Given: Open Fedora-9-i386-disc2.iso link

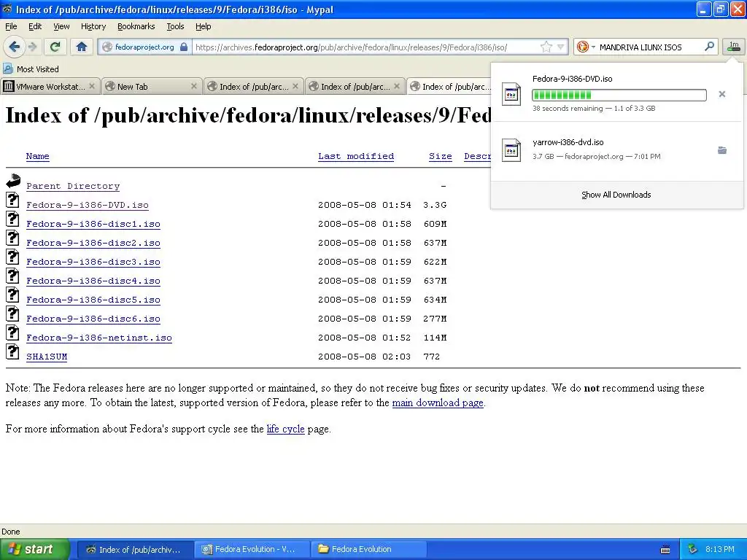Looking at the screenshot, I should point(93,243).
